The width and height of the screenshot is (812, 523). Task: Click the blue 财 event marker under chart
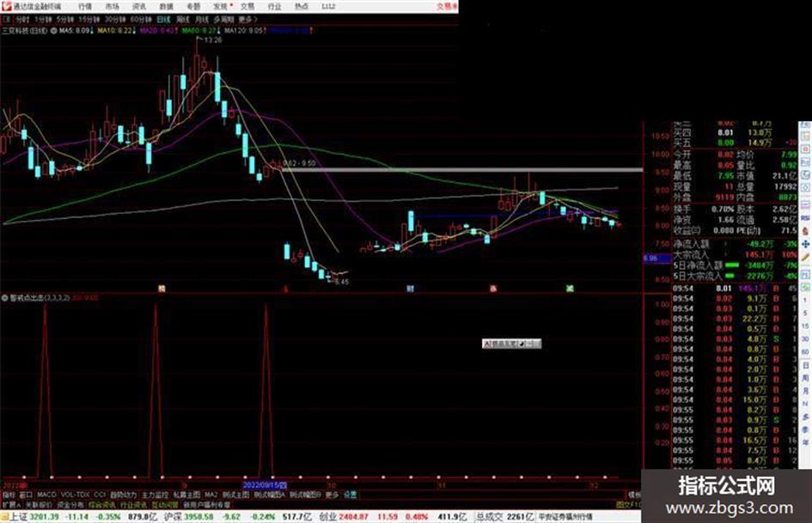410,289
